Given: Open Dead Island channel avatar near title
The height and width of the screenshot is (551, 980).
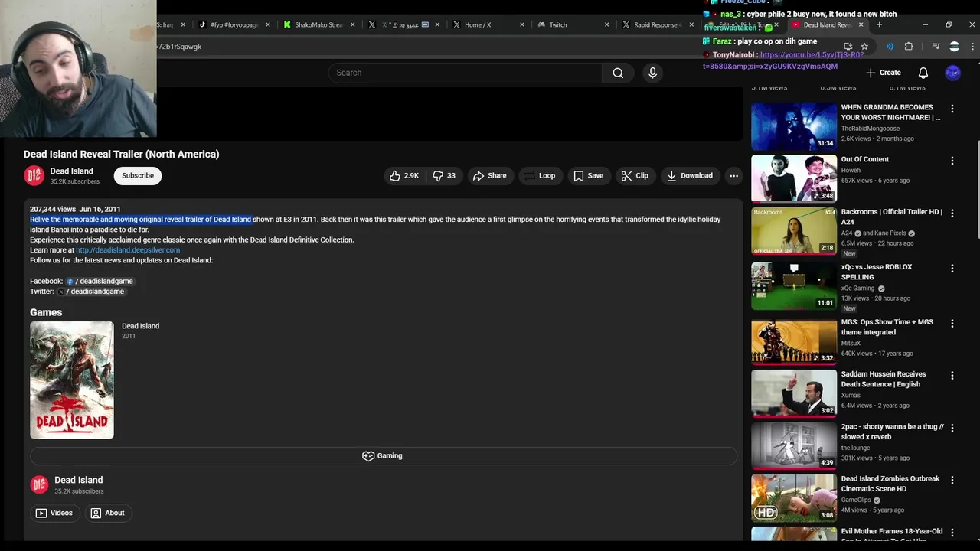Looking at the screenshot, I should pos(34,176).
